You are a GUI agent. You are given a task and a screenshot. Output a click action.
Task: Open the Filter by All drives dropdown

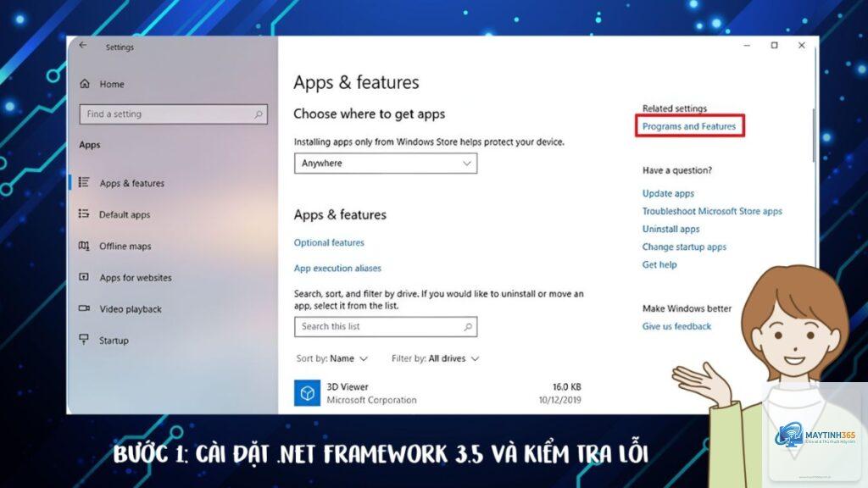[x=435, y=358]
